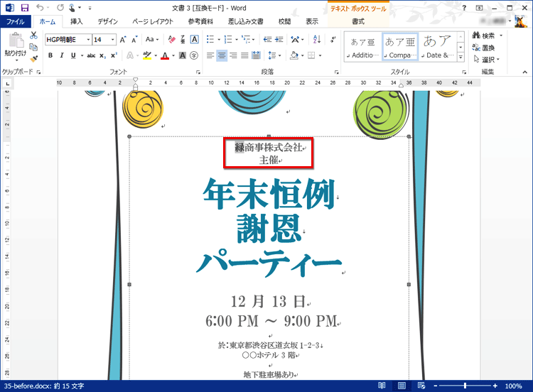Toggle character shading icon

pos(183,55)
